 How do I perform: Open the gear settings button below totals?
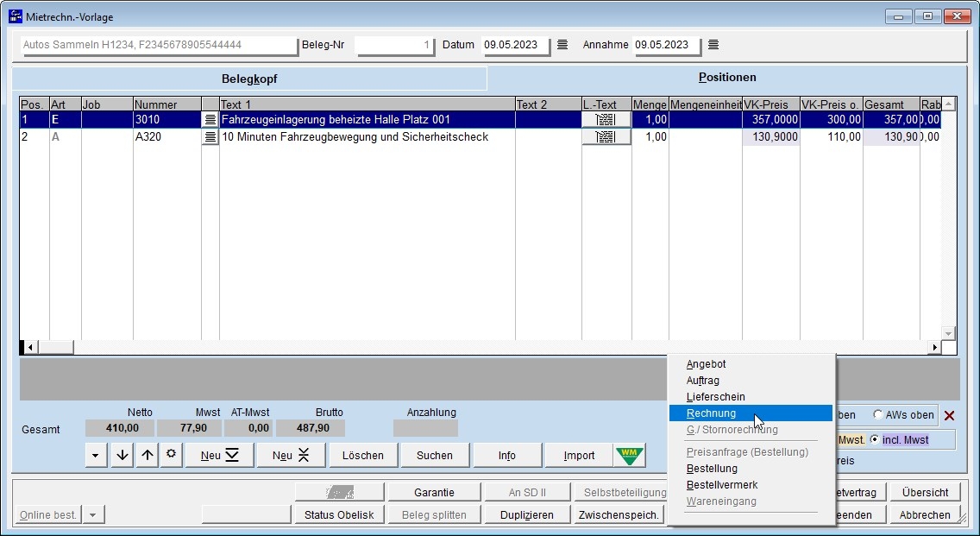point(171,455)
